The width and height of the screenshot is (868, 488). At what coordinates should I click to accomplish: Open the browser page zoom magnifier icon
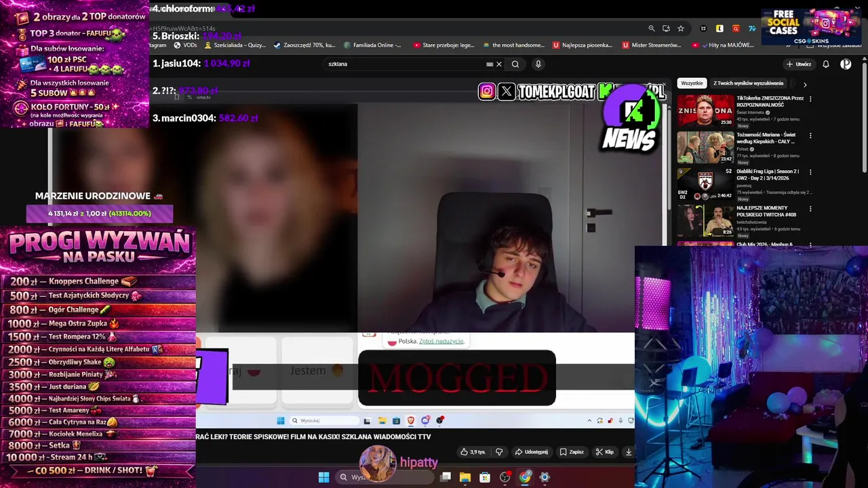pyautogui.click(x=652, y=28)
